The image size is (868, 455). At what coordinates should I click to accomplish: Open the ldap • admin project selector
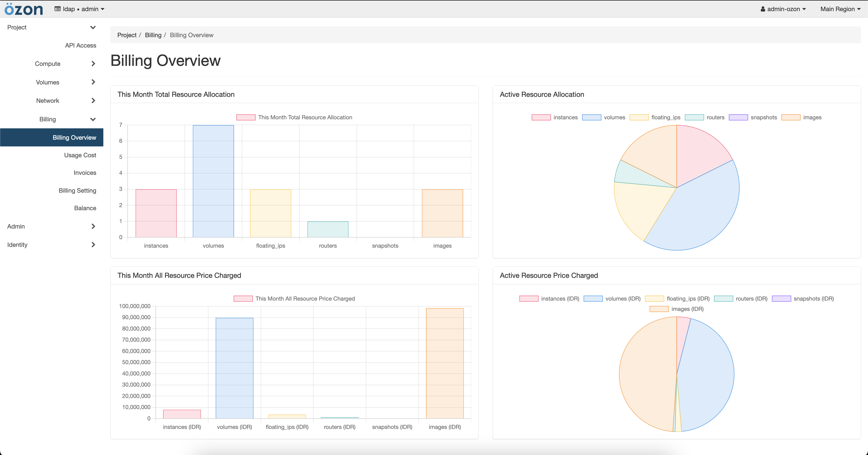point(80,9)
